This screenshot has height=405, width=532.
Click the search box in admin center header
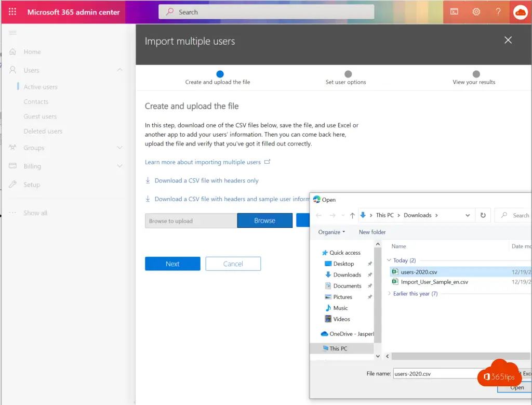point(267,12)
